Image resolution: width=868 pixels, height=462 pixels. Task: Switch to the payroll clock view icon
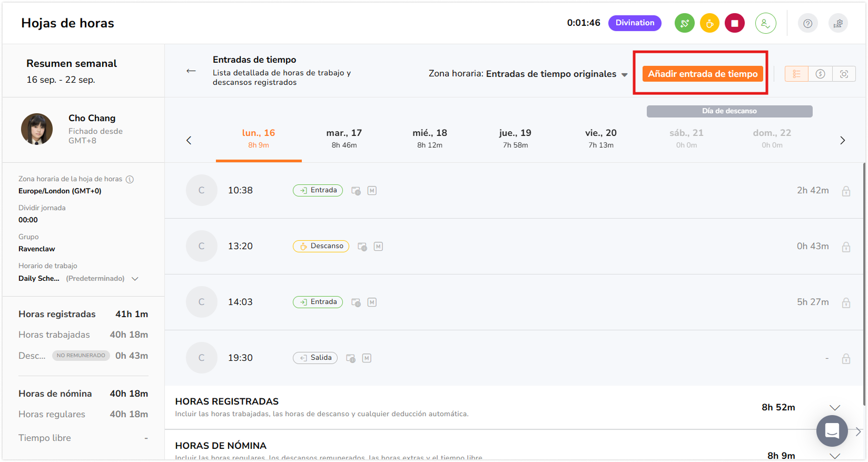(820, 74)
